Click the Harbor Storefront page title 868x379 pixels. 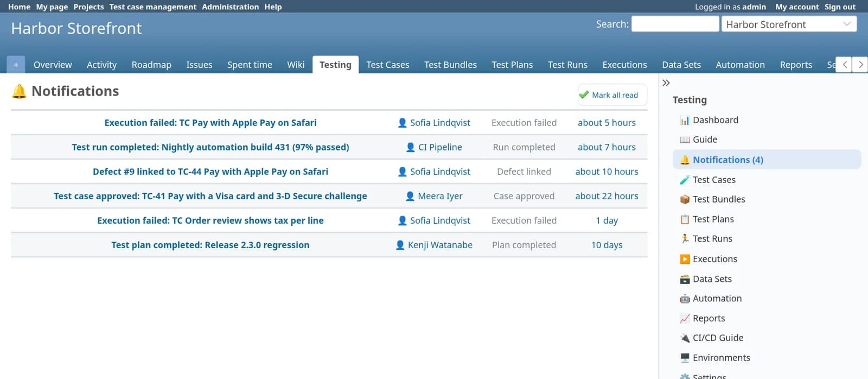[76, 28]
